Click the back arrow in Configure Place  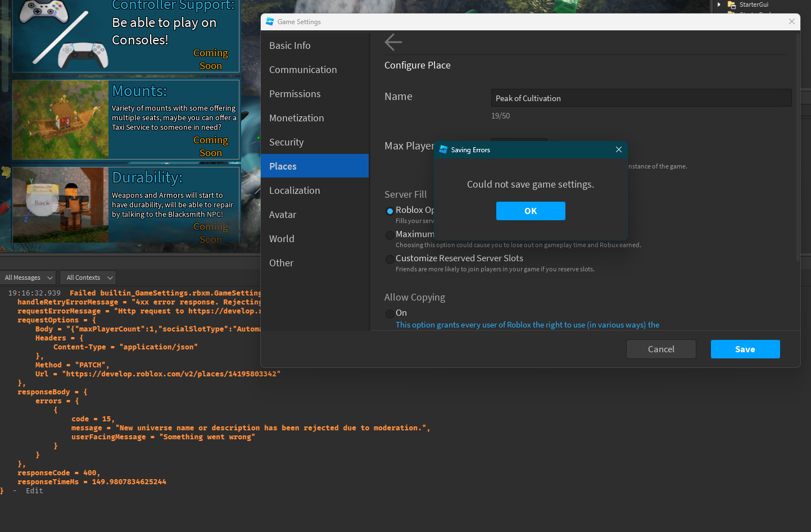393,42
